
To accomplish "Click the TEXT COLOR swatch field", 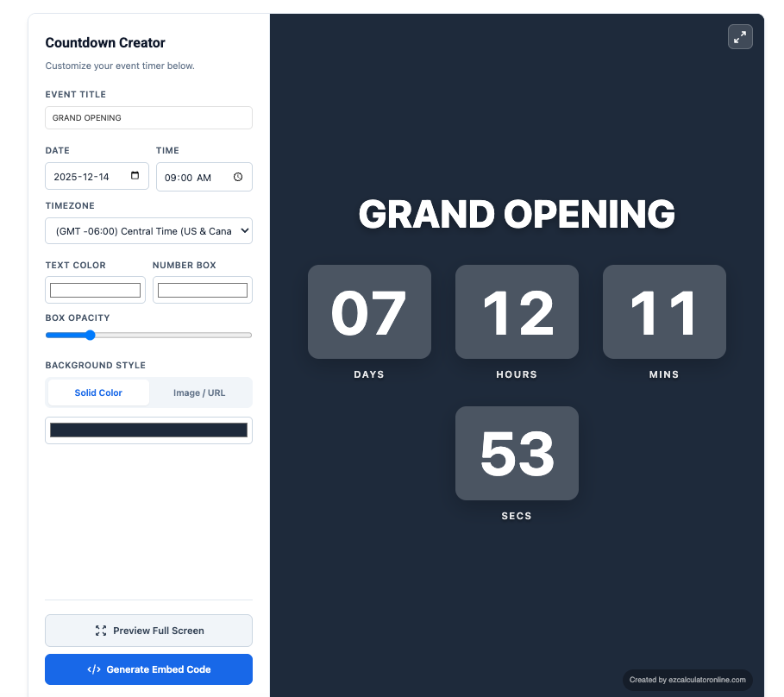I will [95, 289].
